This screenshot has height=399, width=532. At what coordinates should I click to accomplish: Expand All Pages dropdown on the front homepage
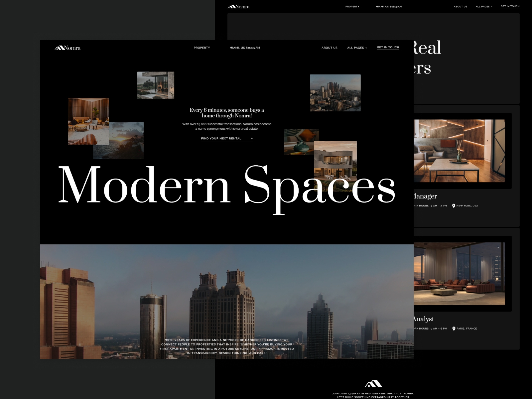(357, 48)
